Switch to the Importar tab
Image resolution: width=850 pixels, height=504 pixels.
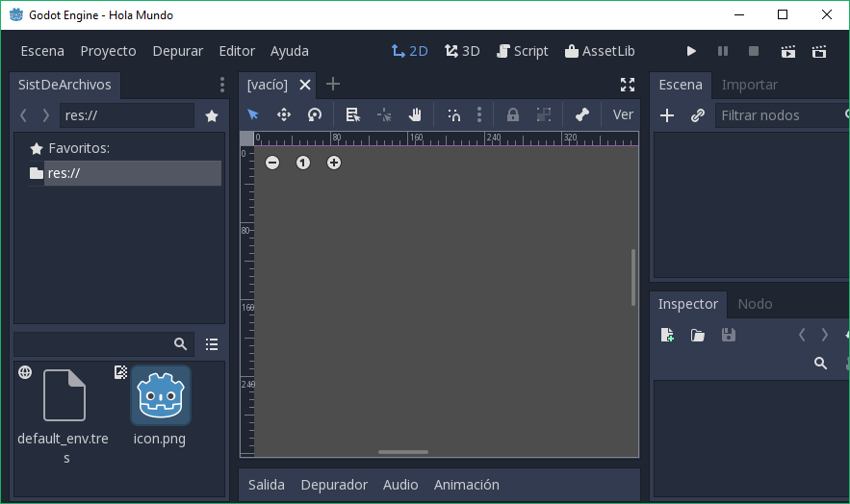click(749, 85)
